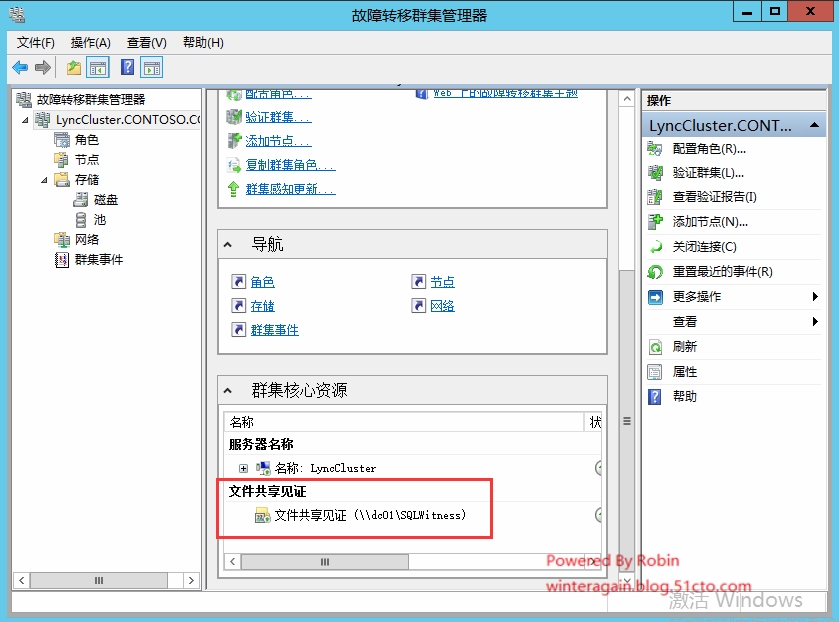Open the 存储 navigation link
This screenshot has width=839, height=622.
point(262,306)
